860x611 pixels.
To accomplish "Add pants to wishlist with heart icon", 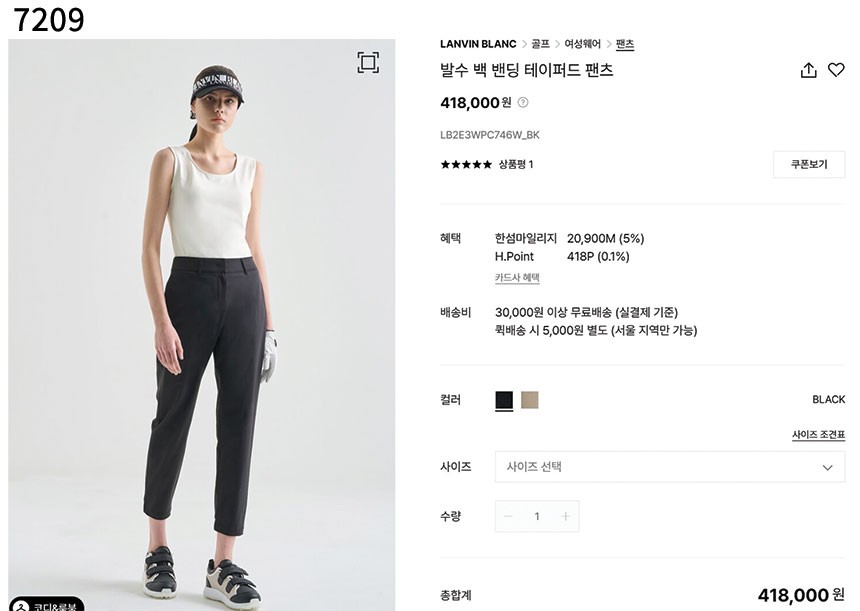I will click(836, 70).
